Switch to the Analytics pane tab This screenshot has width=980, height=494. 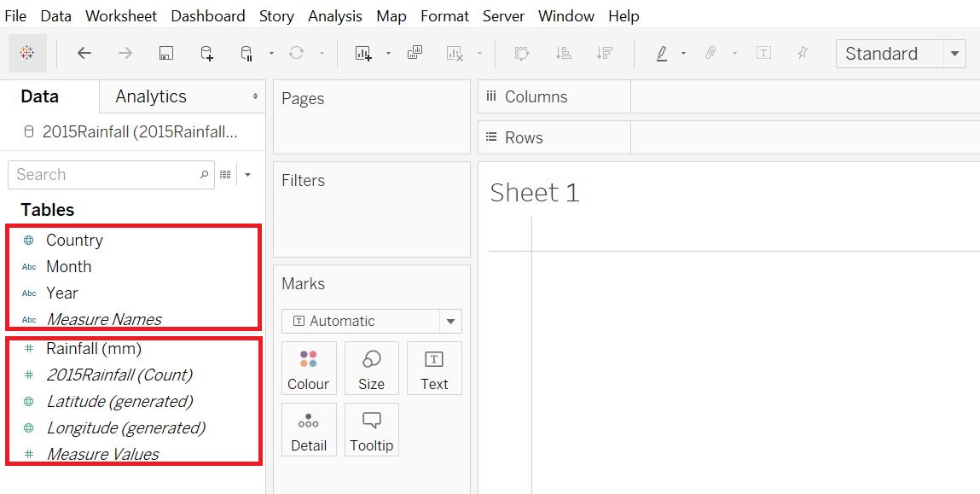[151, 96]
